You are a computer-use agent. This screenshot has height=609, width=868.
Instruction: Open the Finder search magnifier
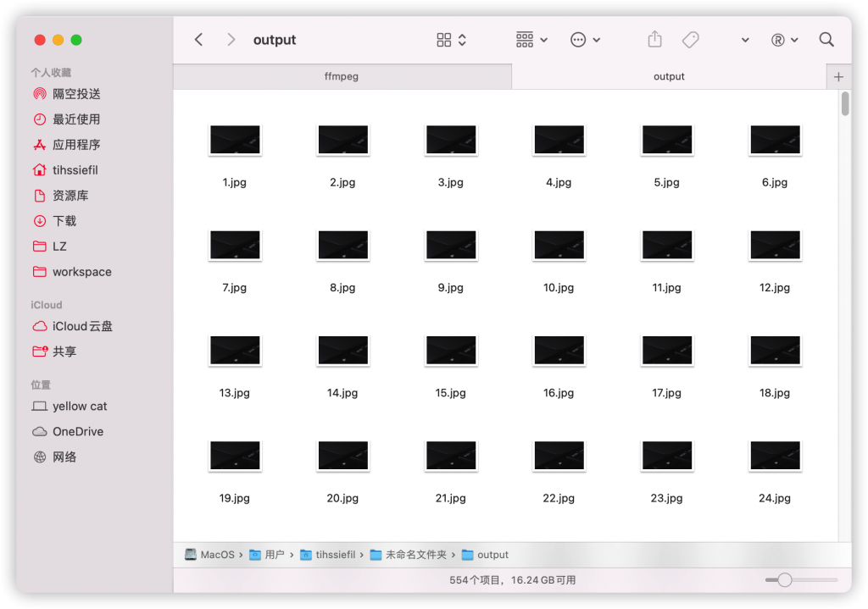826,40
